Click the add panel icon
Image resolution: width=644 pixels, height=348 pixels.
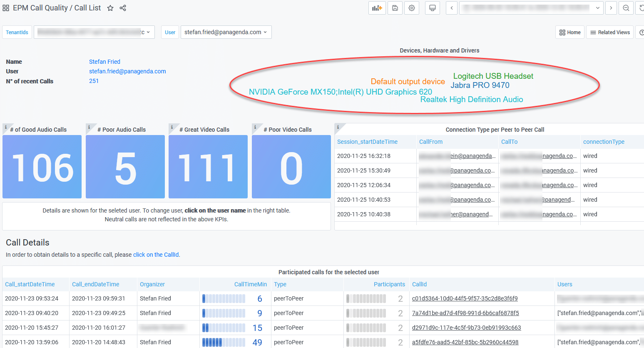point(377,8)
